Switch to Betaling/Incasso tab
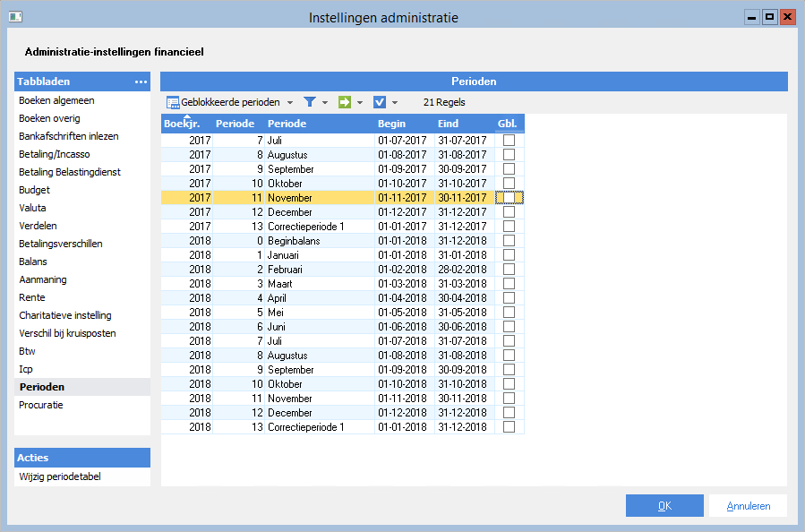 (x=55, y=155)
